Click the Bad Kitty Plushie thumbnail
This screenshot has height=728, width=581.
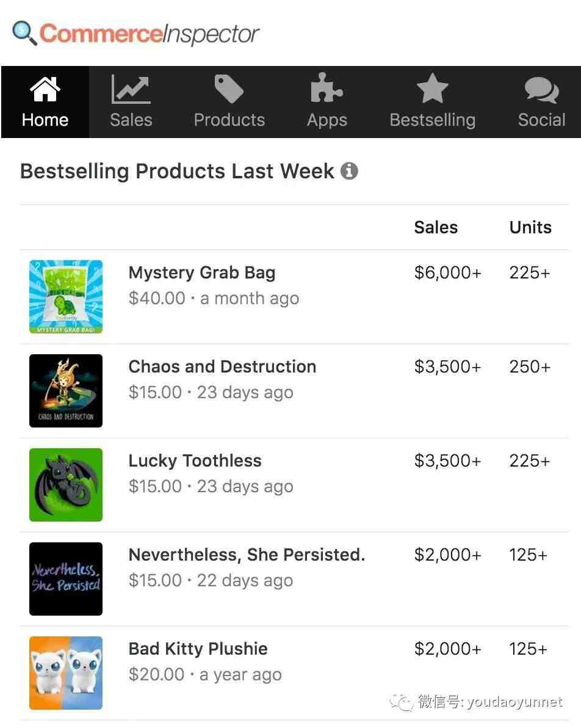[66, 673]
